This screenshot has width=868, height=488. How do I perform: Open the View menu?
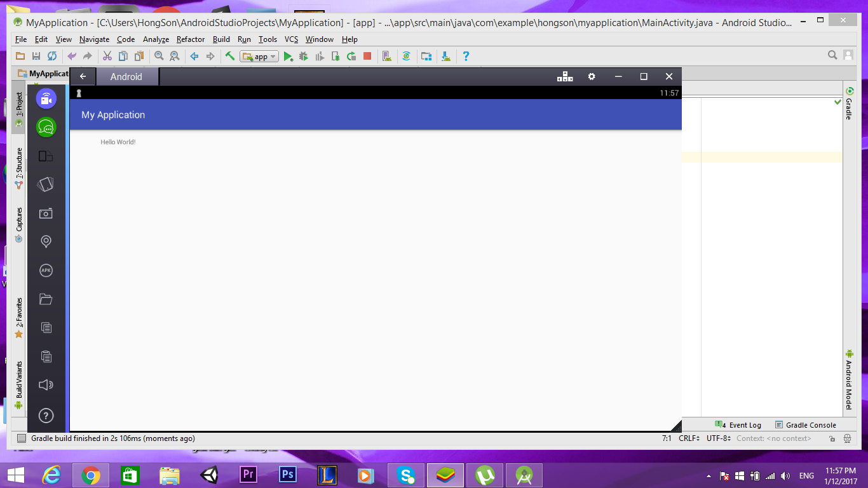[x=64, y=39]
